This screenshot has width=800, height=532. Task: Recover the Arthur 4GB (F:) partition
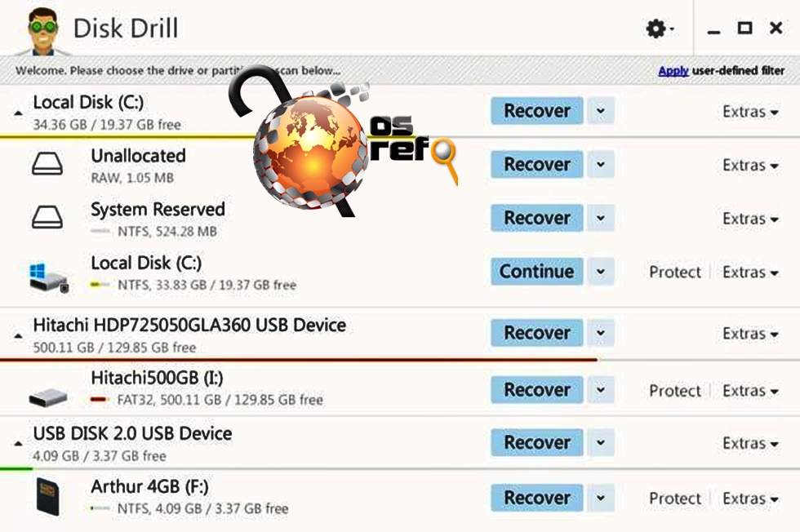point(537,497)
